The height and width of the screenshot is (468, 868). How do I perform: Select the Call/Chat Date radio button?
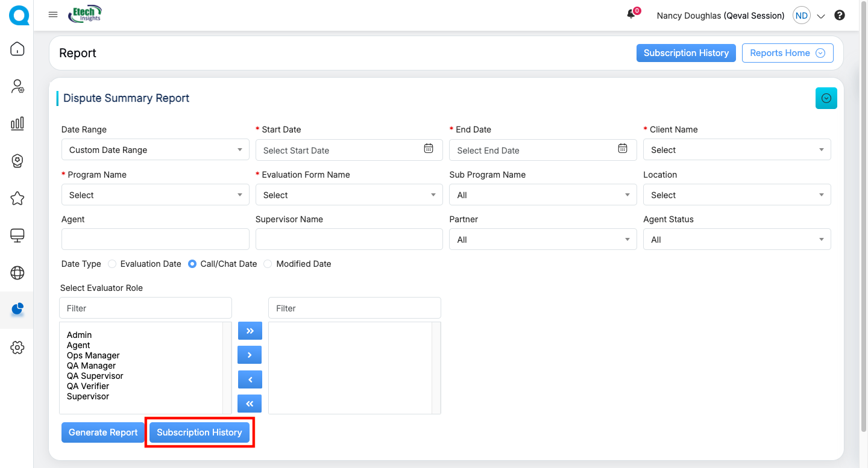point(192,264)
